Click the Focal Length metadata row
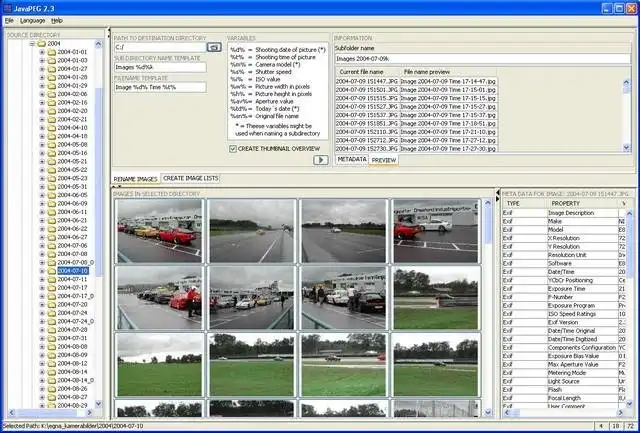640x433 pixels. coord(563,398)
